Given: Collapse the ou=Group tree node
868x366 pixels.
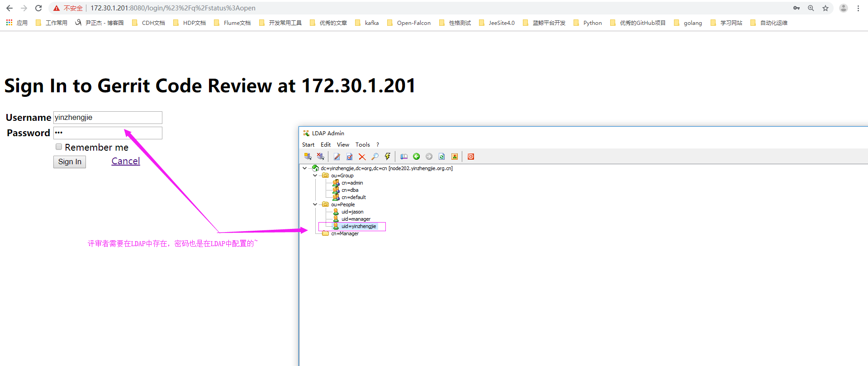Looking at the screenshot, I should [315, 176].
